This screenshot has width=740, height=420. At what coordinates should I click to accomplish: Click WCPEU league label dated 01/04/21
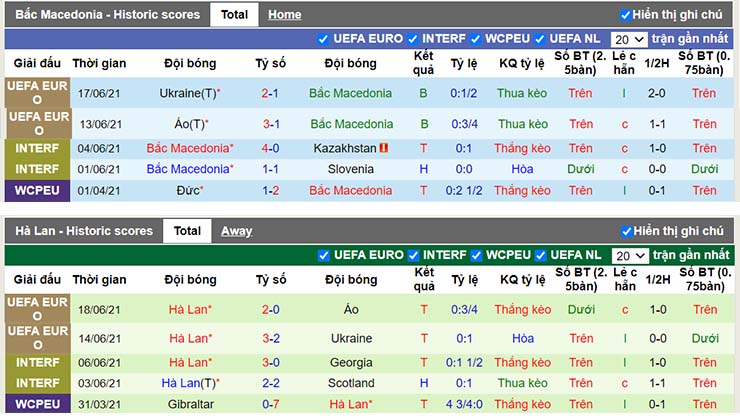37,191
